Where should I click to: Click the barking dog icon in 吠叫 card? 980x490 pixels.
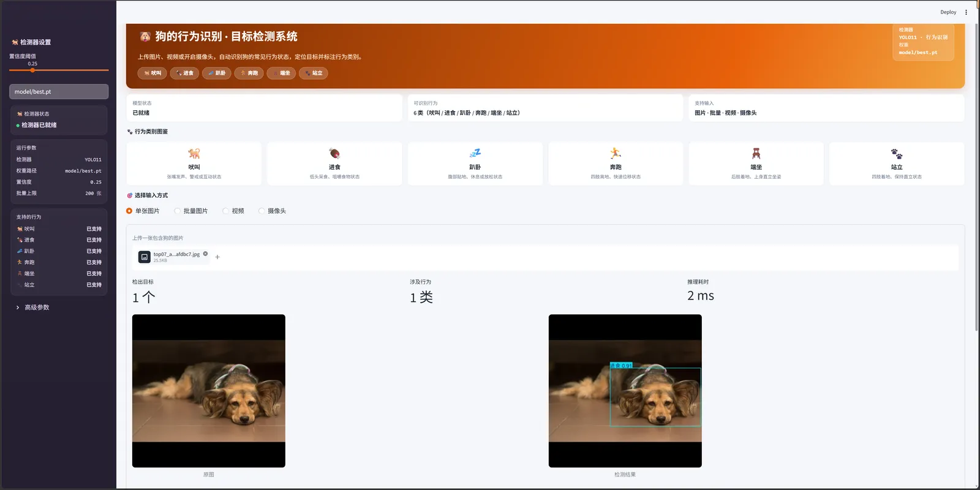point(194,153)
